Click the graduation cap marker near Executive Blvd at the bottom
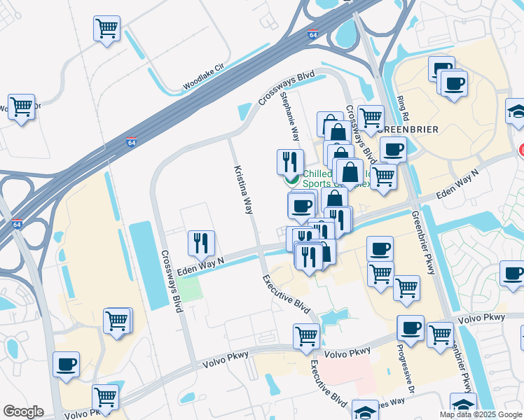524x420 pixels. 365,410
